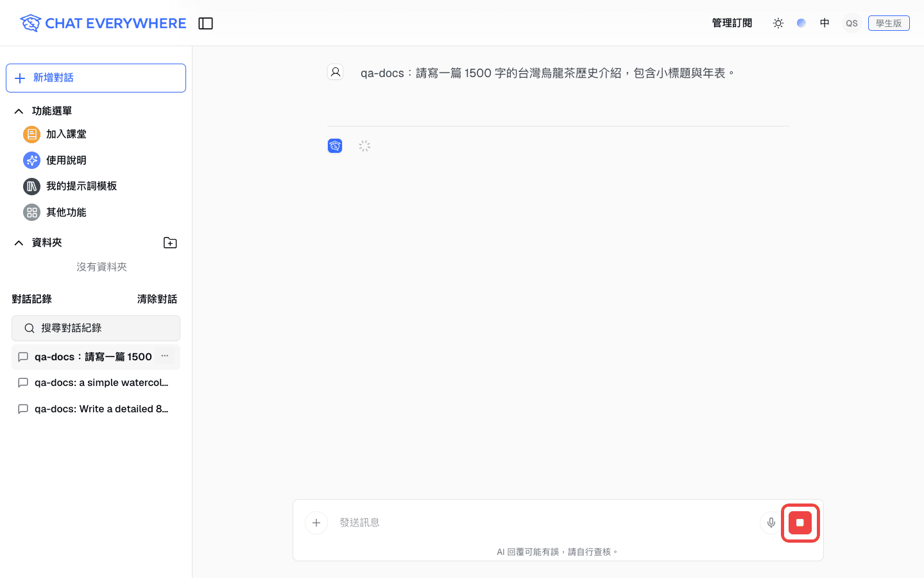Image resolution: width=924 pixels, height=578 pixels.
Task: Click the assistant avatar icon in reply
Action: click(x=335, y=146)
